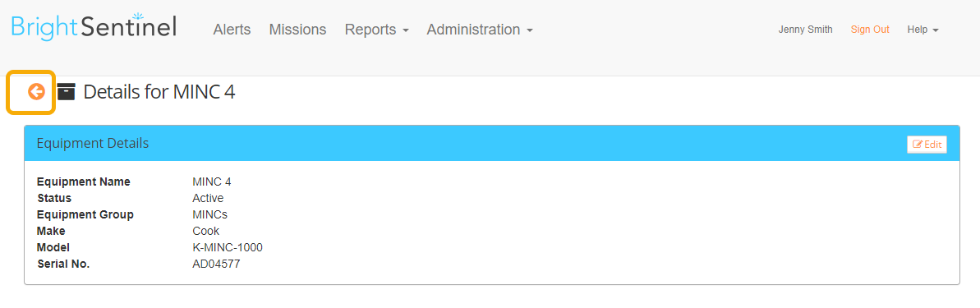980x308 pixels.
Task: Select the serial number AD04577
Action: (216, 264)
